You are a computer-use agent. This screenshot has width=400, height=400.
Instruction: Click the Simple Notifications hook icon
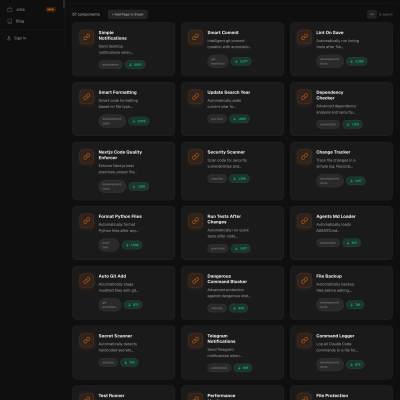click(87, 37)
